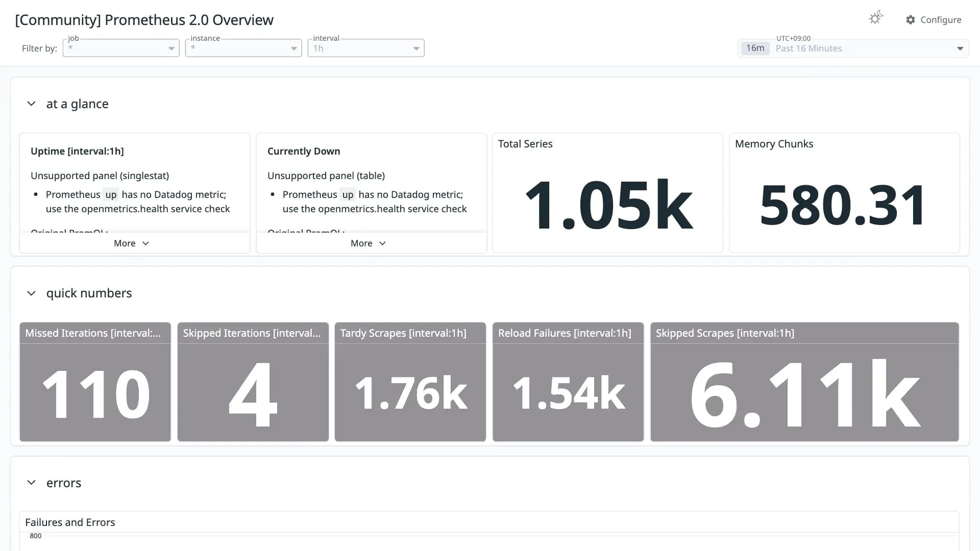This screenshot has width=980, height=551.
Task: Click the Tardy Scrapes widget title
Action: (403, 333)
